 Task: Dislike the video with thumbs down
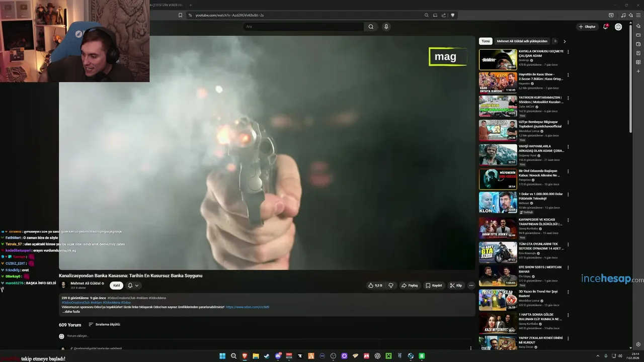click(390, 286)
